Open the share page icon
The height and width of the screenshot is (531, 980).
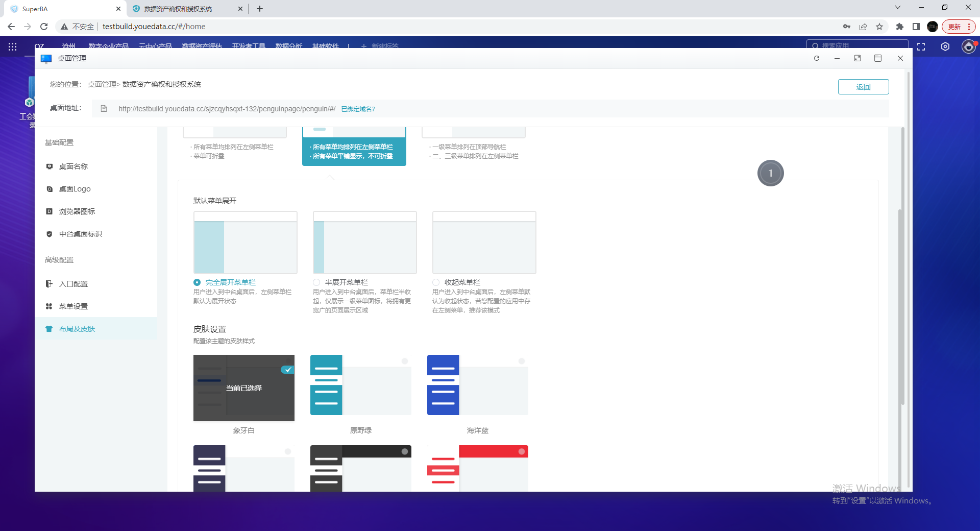[863, 27]
